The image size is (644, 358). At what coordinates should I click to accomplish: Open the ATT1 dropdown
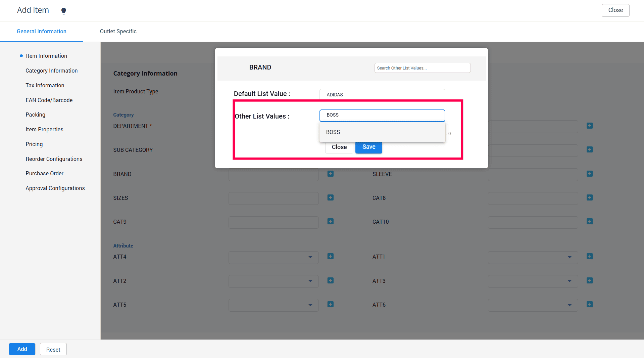tap(533, 257)
